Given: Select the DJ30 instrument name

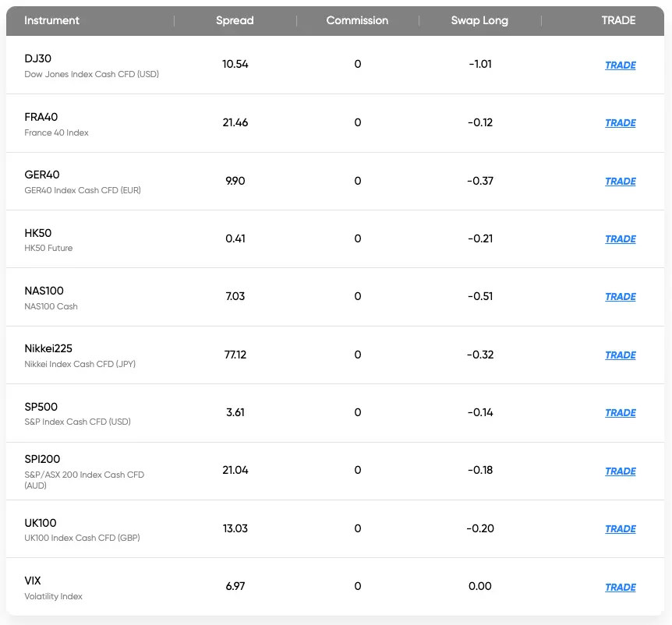Looking at the screenshot, I should tap(38, 58).
